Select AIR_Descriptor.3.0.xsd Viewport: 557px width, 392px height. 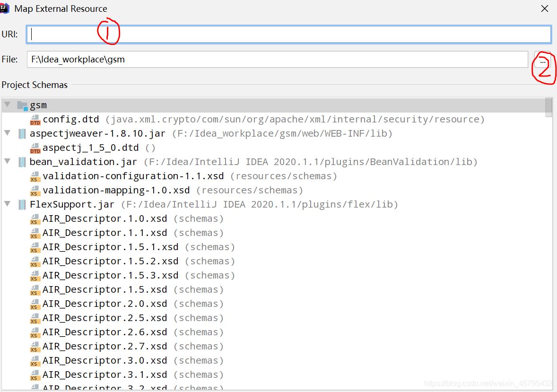104,360
